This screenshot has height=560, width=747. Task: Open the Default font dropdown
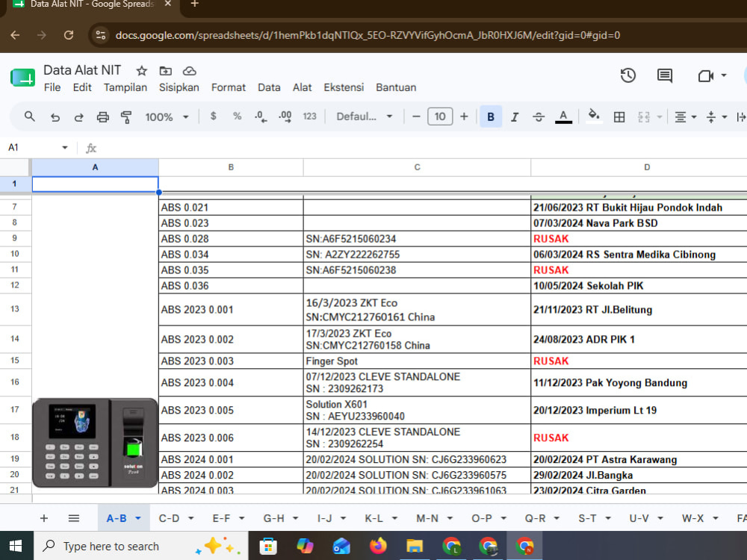tap(365, 116)
